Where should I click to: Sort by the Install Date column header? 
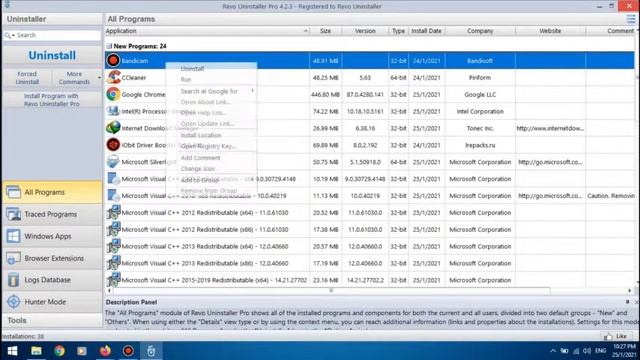(x=427, y=31)
